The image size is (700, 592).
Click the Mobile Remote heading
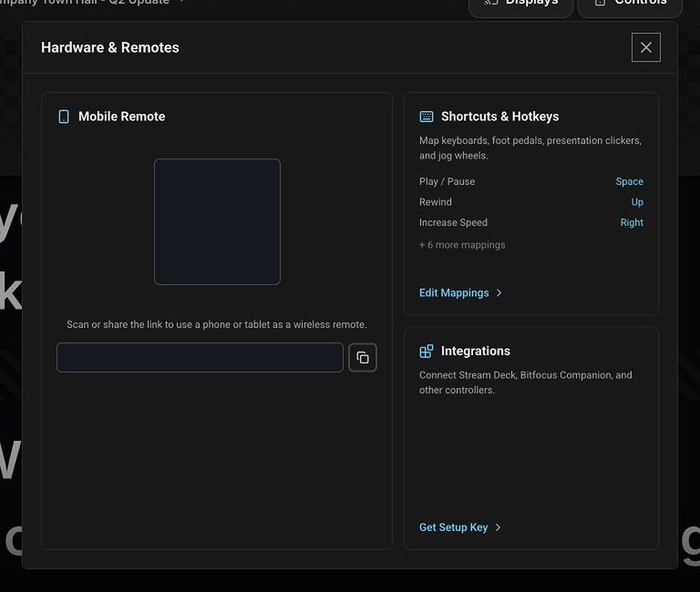click(x=122, y=117)
